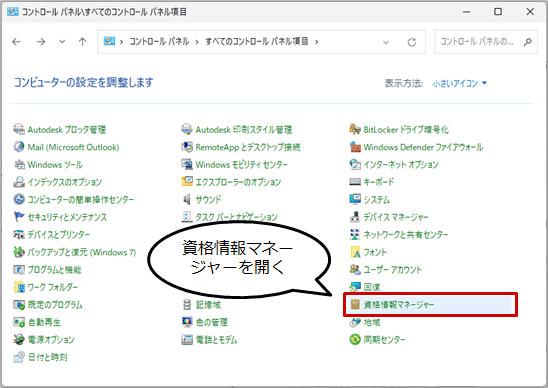Expand chevron before コントロール パネル breadcrumb
The height and width of the screenshot is (388, 548).
click(122, 42)
